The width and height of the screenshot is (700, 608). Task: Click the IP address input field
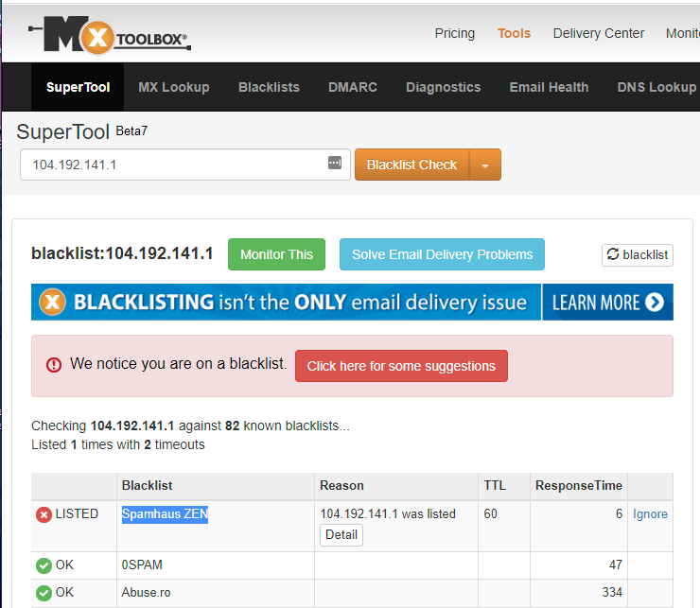click(x=185, y=165)
